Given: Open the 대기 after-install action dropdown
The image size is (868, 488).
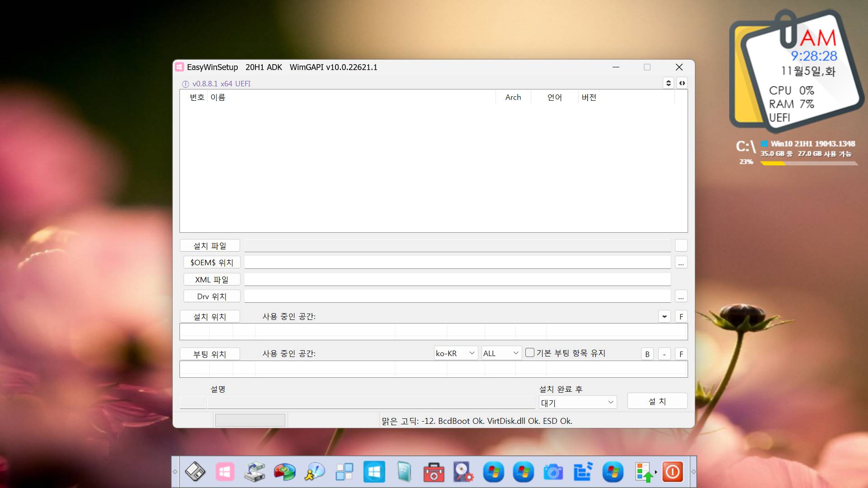Looking at the screenshot, I should [578, 402].
